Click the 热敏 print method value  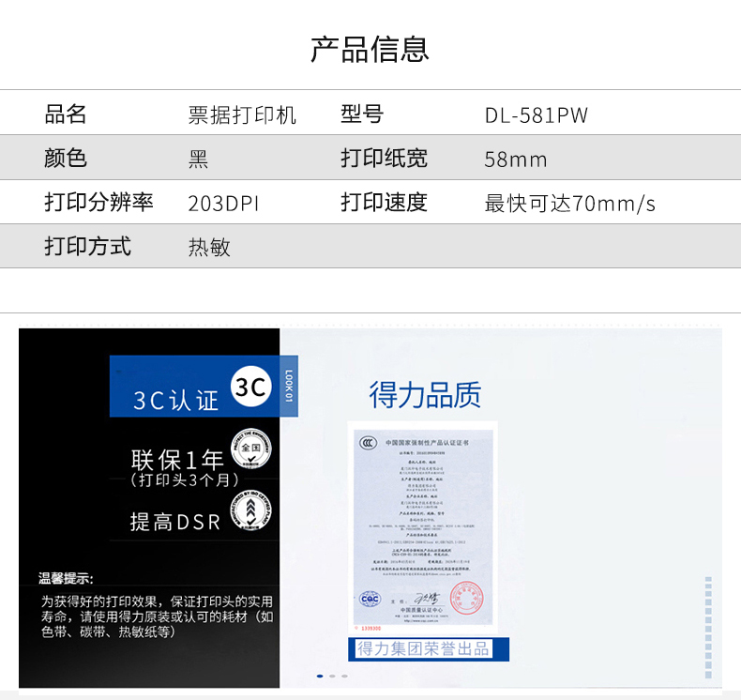tap(209, 247)
